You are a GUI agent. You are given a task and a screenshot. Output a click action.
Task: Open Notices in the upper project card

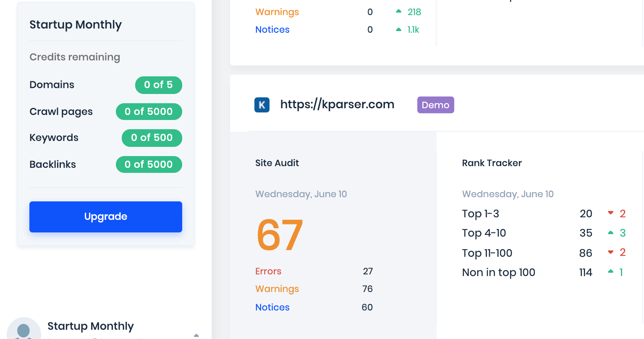[272, 30]
